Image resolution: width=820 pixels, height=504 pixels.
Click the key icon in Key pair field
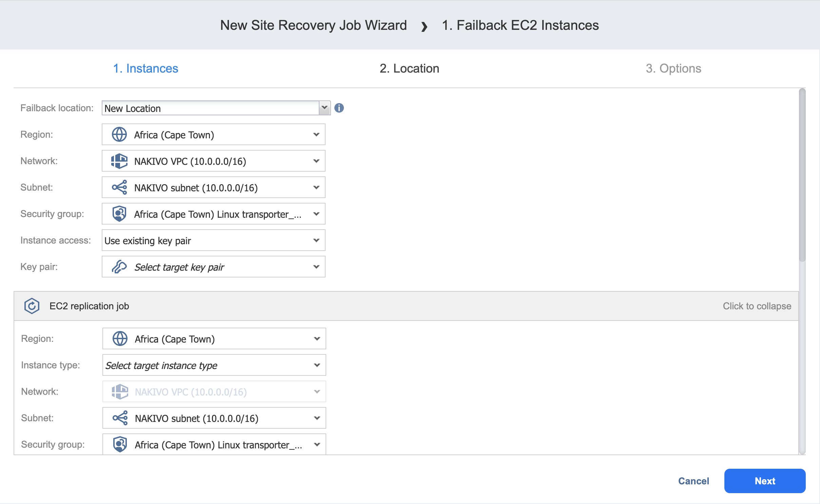[x=119, y=267]
